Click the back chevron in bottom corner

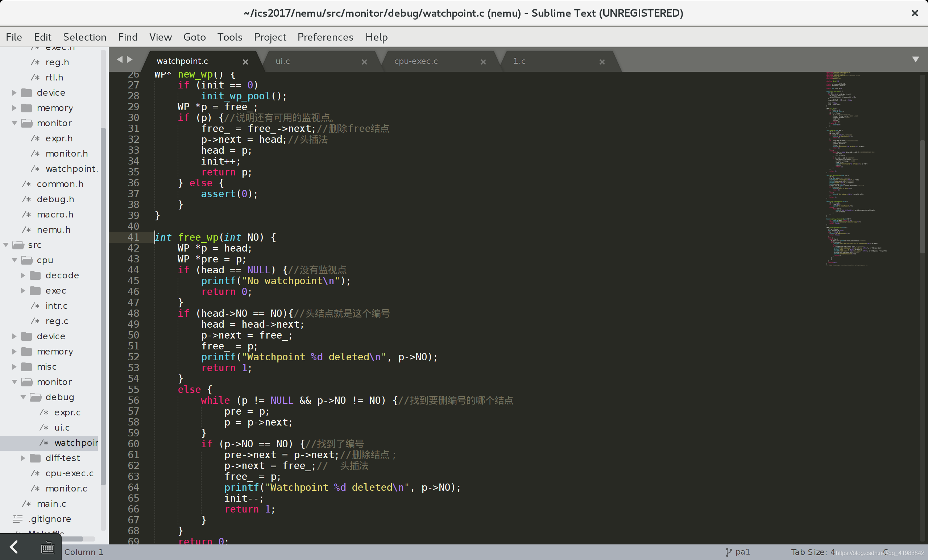coord(14,547)
